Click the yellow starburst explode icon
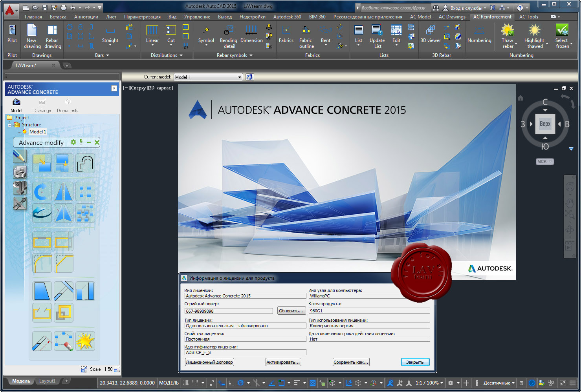Viewport: 581px width, 392px height. click(x=85, y=341)
